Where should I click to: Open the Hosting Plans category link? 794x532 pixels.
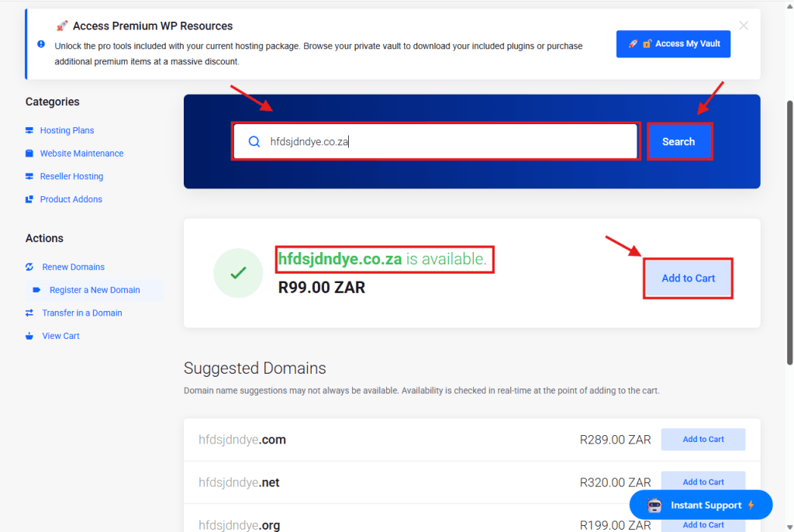67,130
